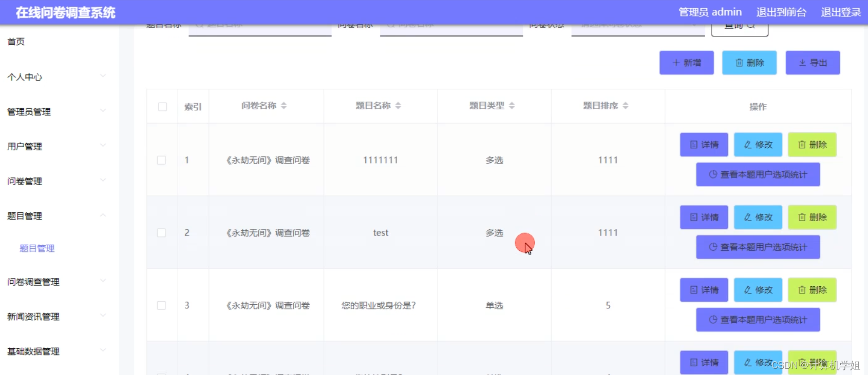
Task: Click 修改 for the 您的职业或身份是 row
Action: (758, 290)
